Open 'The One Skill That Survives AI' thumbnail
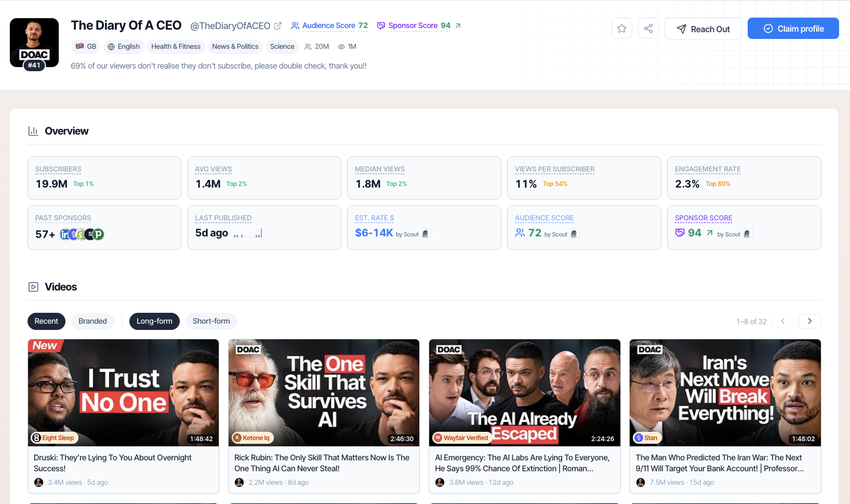The height and width of the screenshot is (504, 850). (324, 393)
